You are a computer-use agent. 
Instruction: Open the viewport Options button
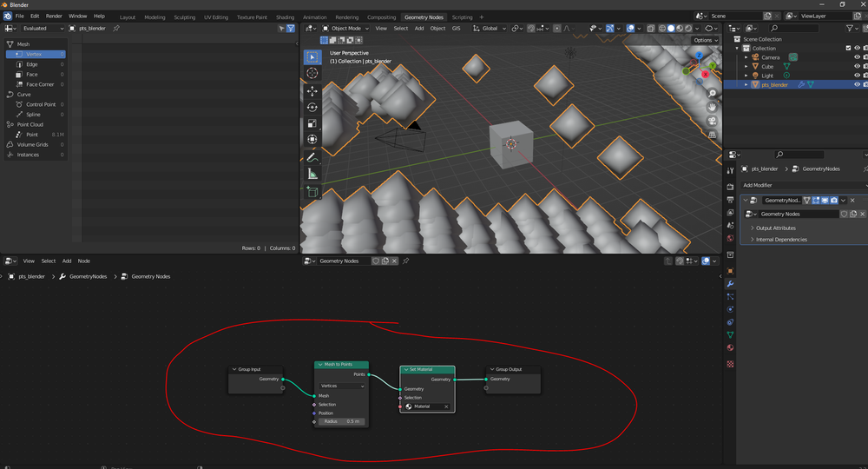(705, 40)
